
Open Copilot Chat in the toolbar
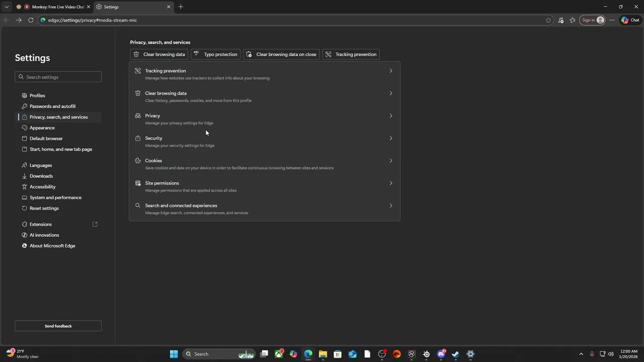(x=630, y=20)
